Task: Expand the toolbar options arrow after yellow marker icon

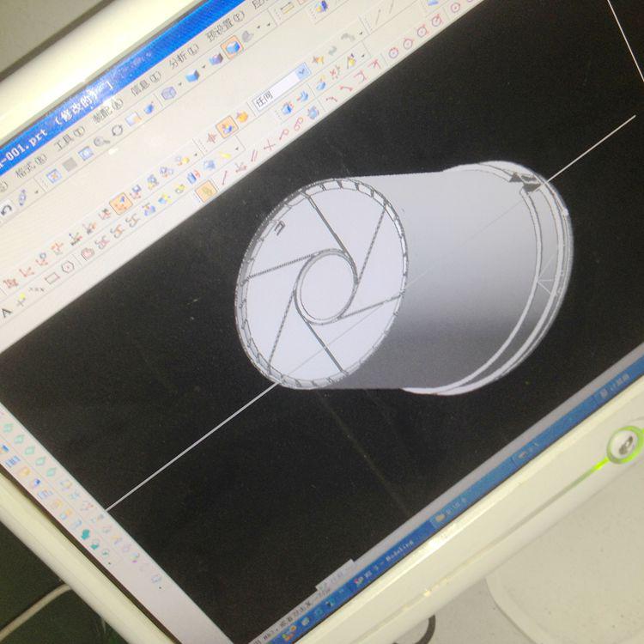Action: 362,56
